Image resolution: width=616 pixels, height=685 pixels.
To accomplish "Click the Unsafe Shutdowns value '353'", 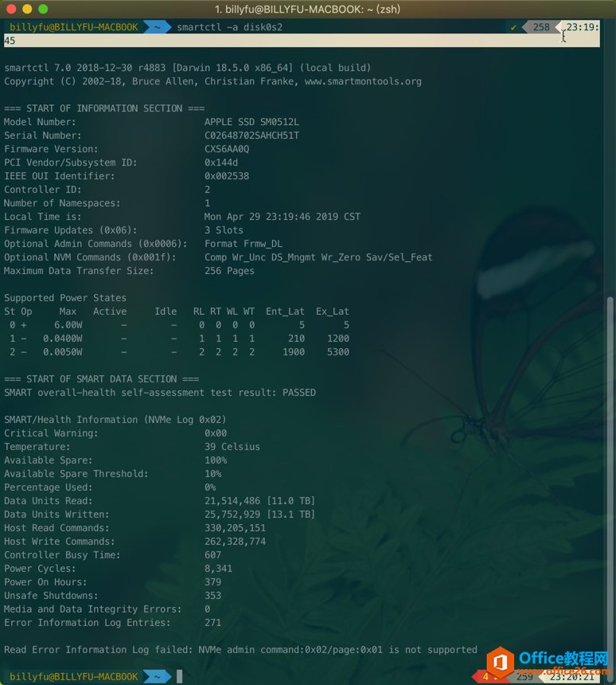I will coord(213,596).
